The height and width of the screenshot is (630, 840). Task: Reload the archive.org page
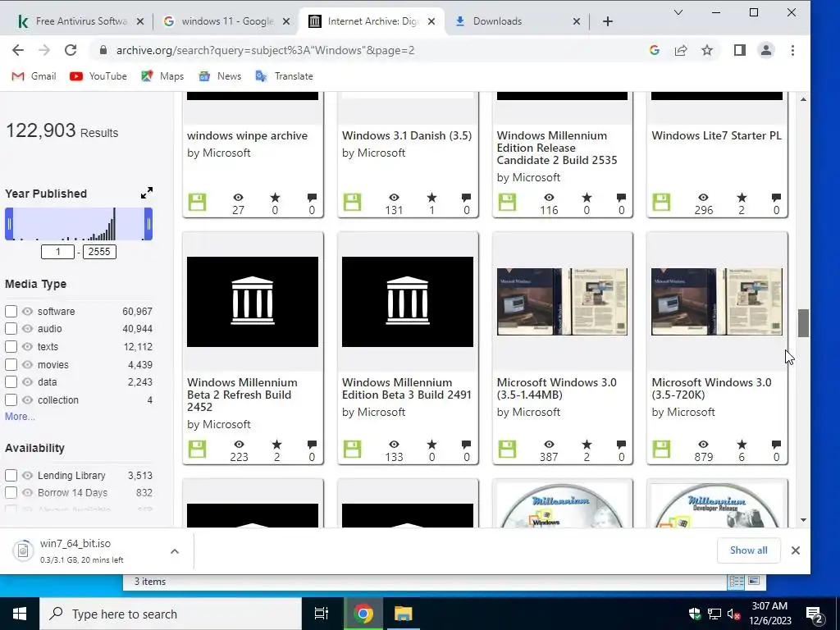(71, 50)
